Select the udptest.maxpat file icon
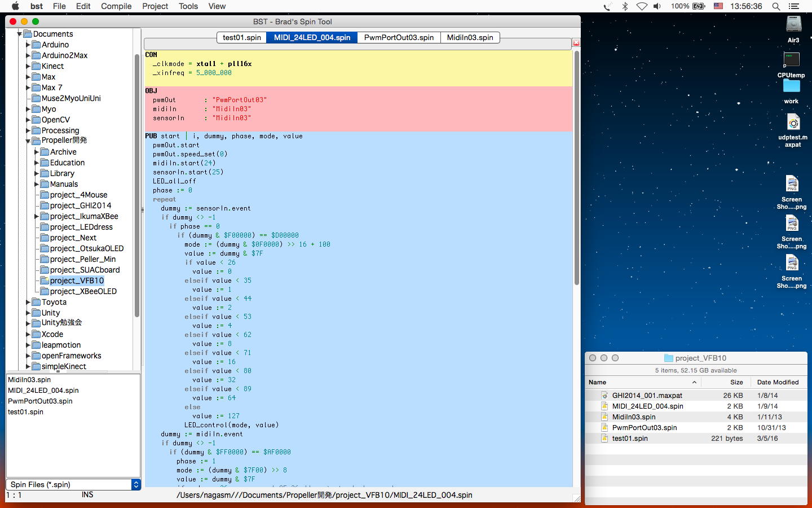This screenshot has width=812, height=508. tap(793, 123)
